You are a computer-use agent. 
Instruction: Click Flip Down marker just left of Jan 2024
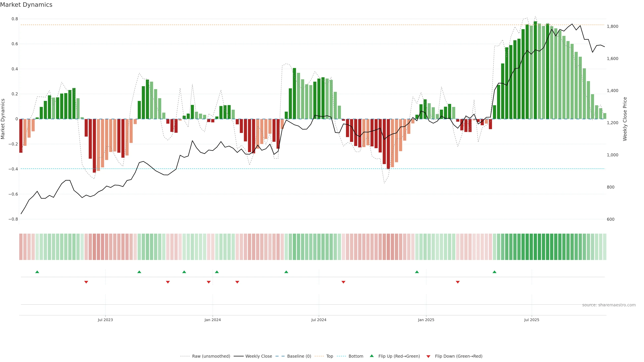pyautogui.click(x=209, y=282)
